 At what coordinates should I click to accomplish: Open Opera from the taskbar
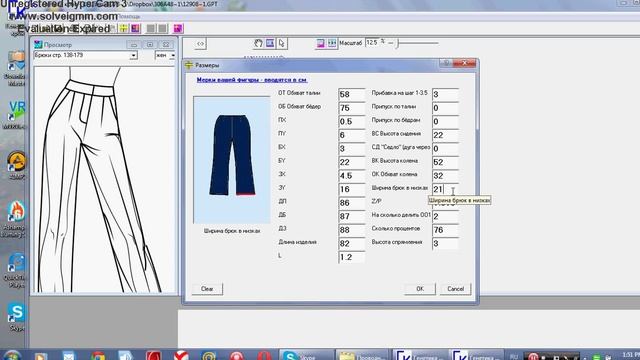pos(264,356)
